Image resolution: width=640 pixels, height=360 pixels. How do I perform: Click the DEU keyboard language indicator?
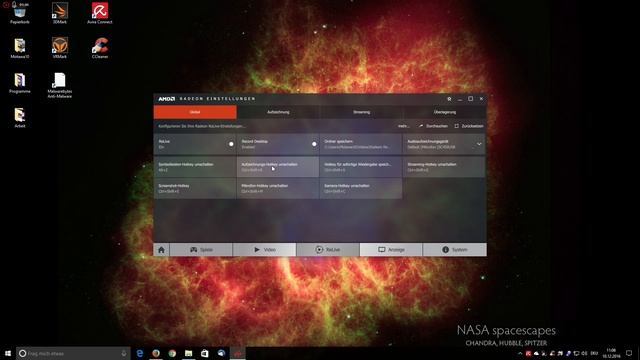[x=594, y=353]
